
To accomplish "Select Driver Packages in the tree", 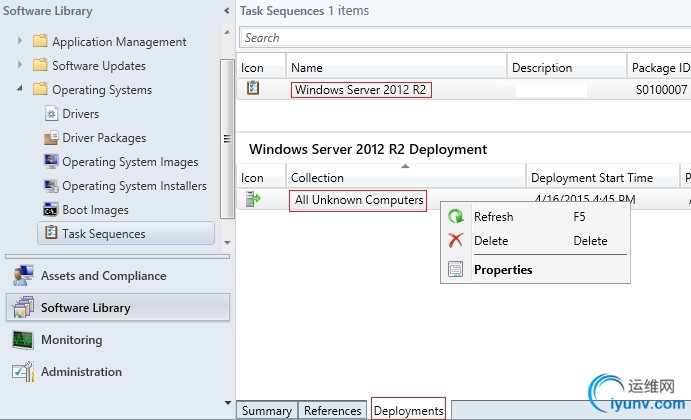I will 104,138.
